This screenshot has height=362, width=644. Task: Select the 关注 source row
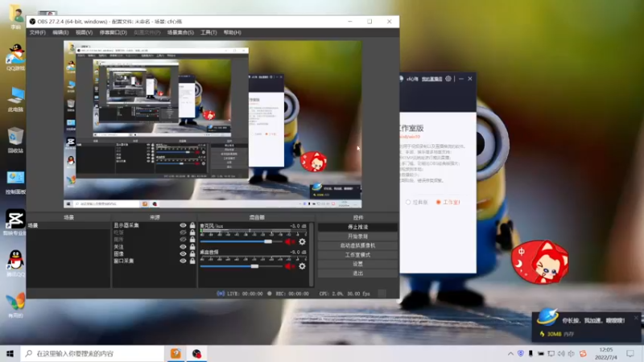click(154, 247)
